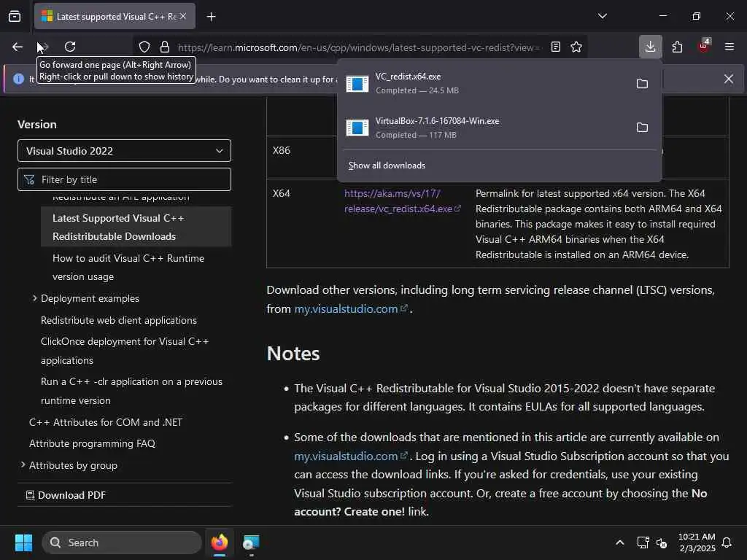747x560 pixels.
Task: Open Firefox from taskbar
Action: (220, 542)
